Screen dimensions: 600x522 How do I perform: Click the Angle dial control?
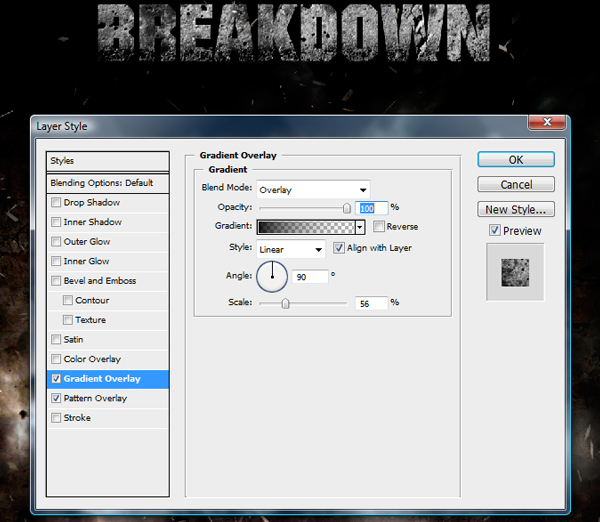272,276
